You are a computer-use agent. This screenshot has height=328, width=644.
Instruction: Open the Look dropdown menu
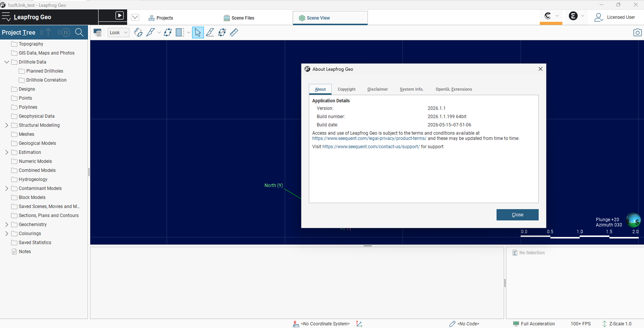point(118,33)
